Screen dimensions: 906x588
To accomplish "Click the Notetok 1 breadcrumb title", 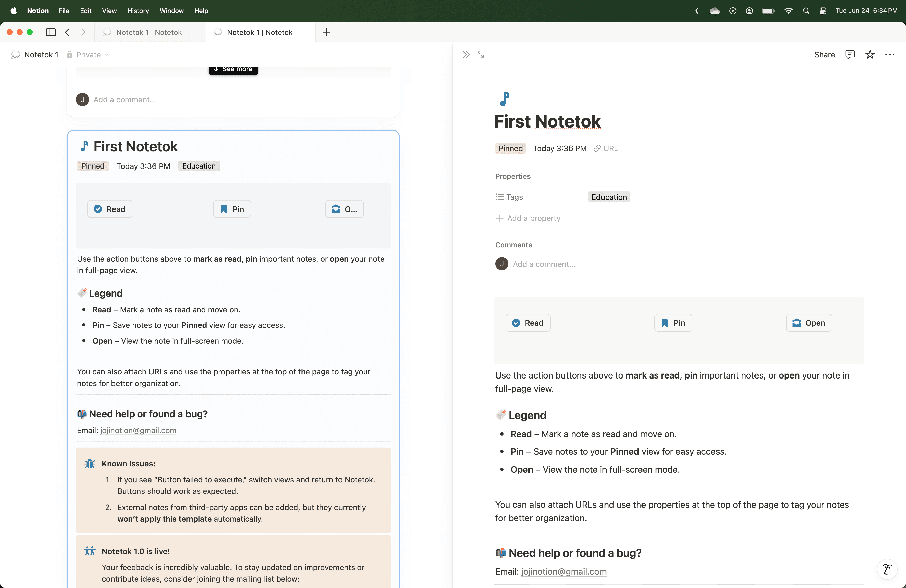I will tap(41, 54).
